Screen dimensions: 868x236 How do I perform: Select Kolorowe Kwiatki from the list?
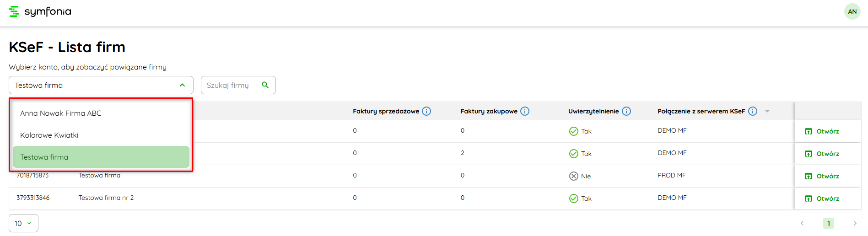click(49, 135)
